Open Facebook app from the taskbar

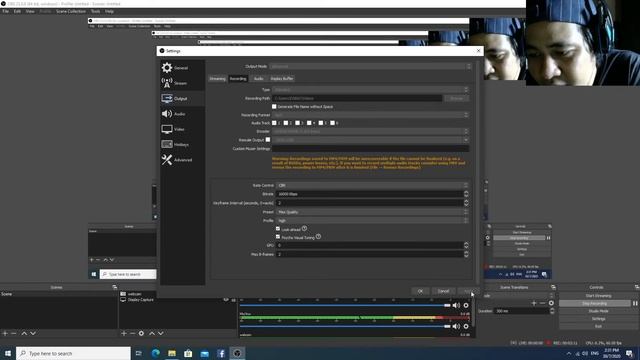221,353
